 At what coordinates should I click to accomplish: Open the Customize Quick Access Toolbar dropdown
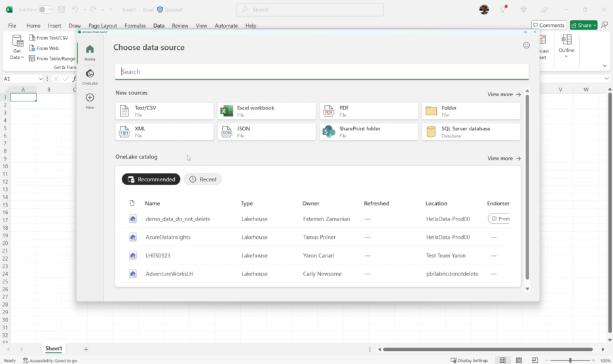tap(111, 9)
